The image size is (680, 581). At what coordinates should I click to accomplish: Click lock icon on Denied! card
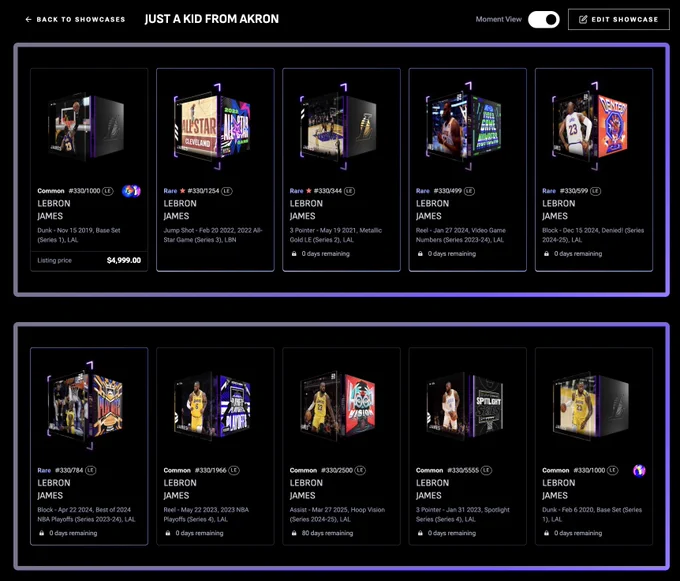[546, 254]
